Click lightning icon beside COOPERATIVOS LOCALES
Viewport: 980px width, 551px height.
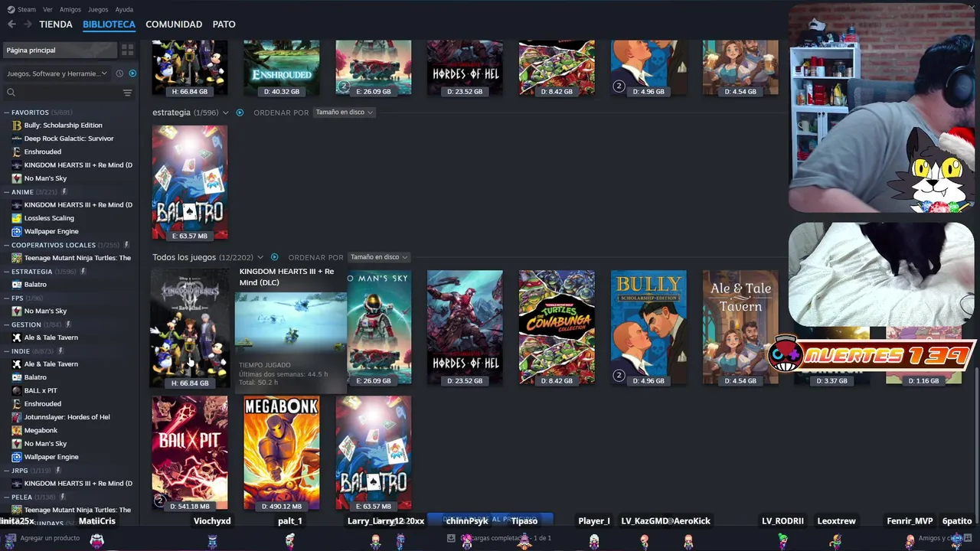point(126,245)
